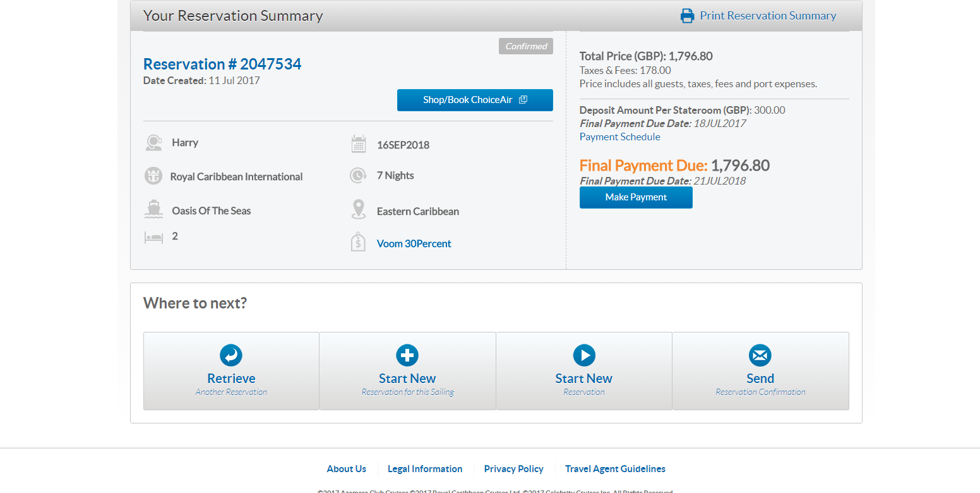The width and height of the screenshot is (980, 493).
Task: Click the external window icon on Shop/Book ChoiceAir
Action: point(523,100)
